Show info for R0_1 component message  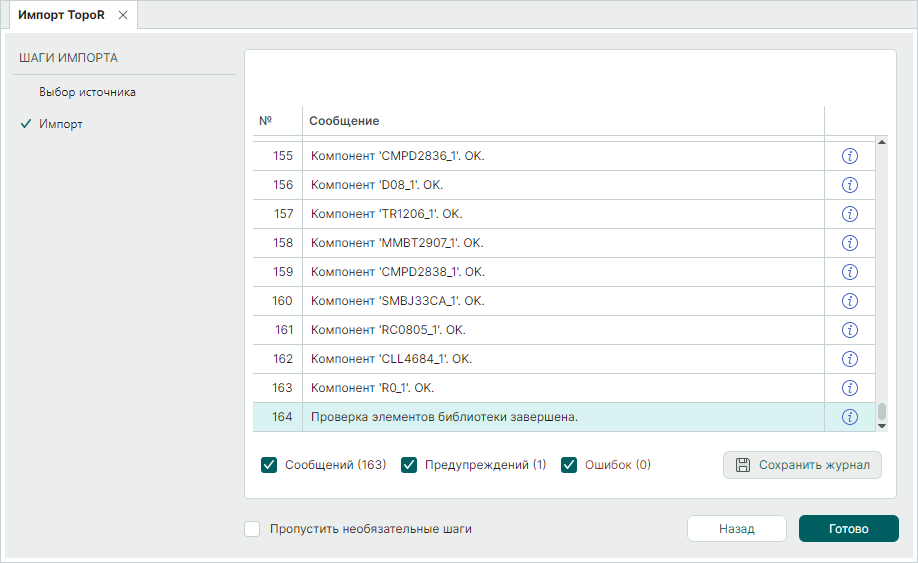850,388
